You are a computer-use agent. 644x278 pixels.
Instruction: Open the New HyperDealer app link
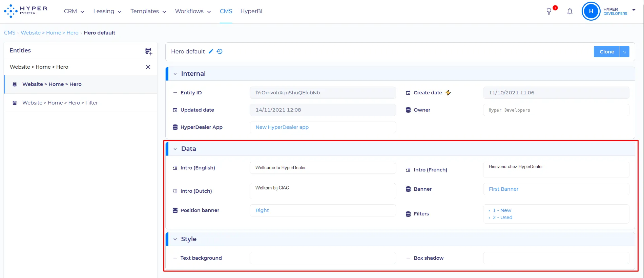[x=282, y=127]
